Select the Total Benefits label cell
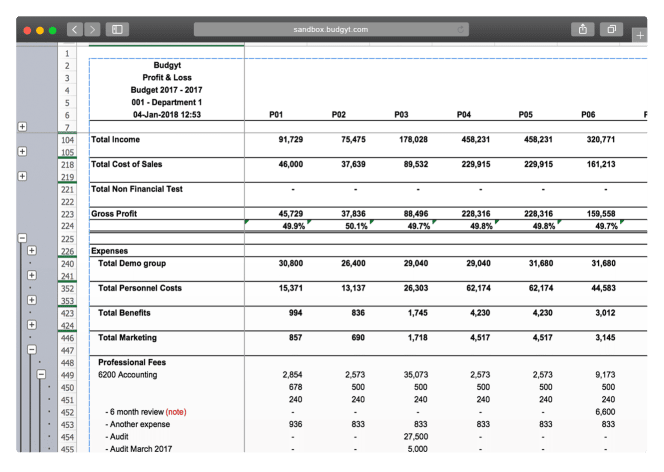The height and width of the screenshot is (472, 664). point(124,312)
